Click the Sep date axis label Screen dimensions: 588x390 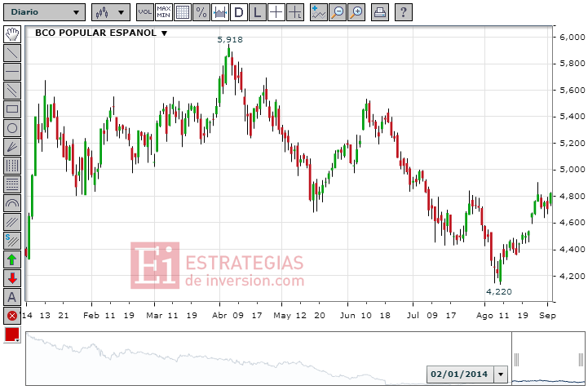click(547, 316)
